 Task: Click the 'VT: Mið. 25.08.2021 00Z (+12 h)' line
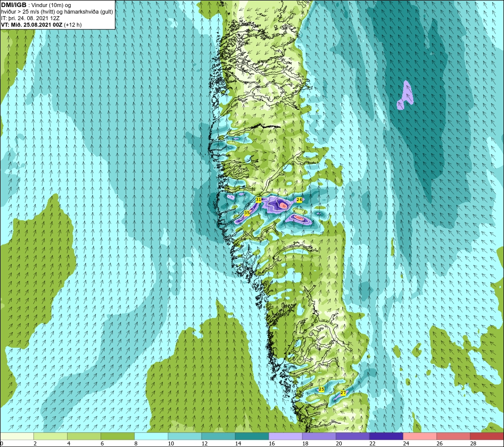pos(41,25)
